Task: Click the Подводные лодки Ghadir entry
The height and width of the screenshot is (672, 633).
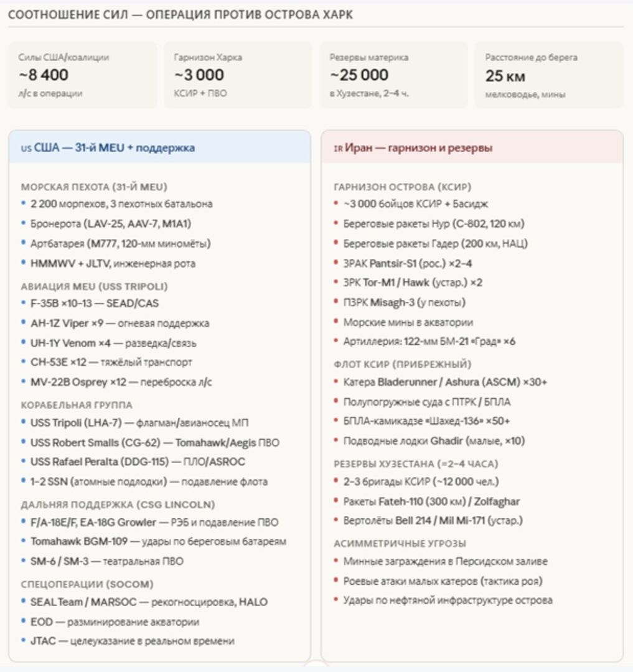Action: 434,441
